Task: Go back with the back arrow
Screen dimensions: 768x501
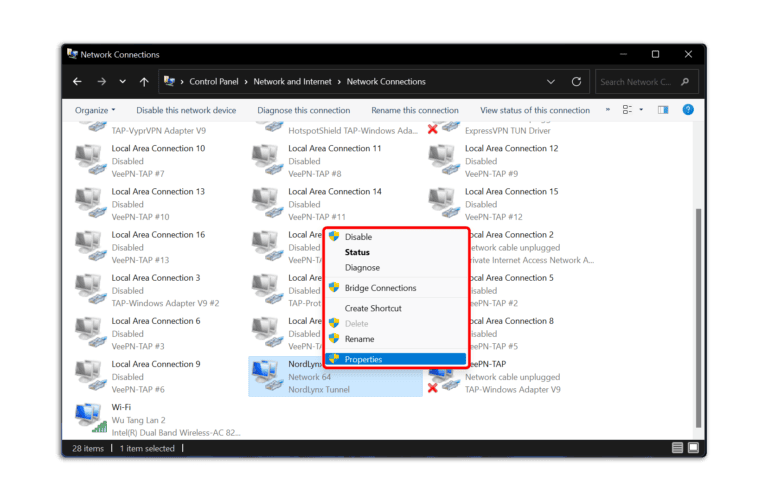Action: coord(77,82)
